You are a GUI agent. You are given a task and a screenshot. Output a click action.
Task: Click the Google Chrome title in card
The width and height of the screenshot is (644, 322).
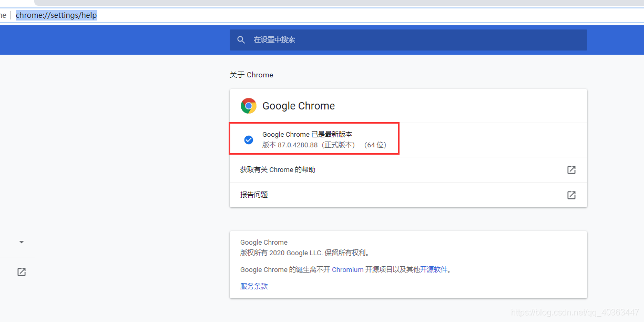299,106
